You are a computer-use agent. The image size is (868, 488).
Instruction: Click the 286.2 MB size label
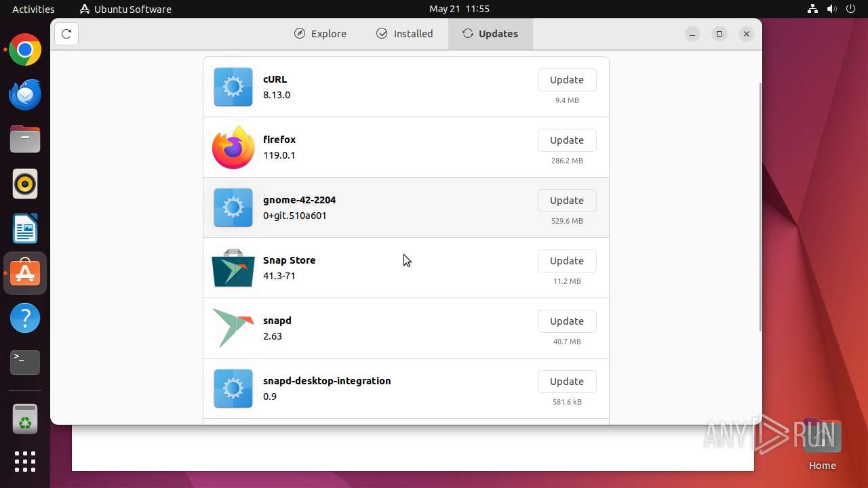[x=567, y=161]
